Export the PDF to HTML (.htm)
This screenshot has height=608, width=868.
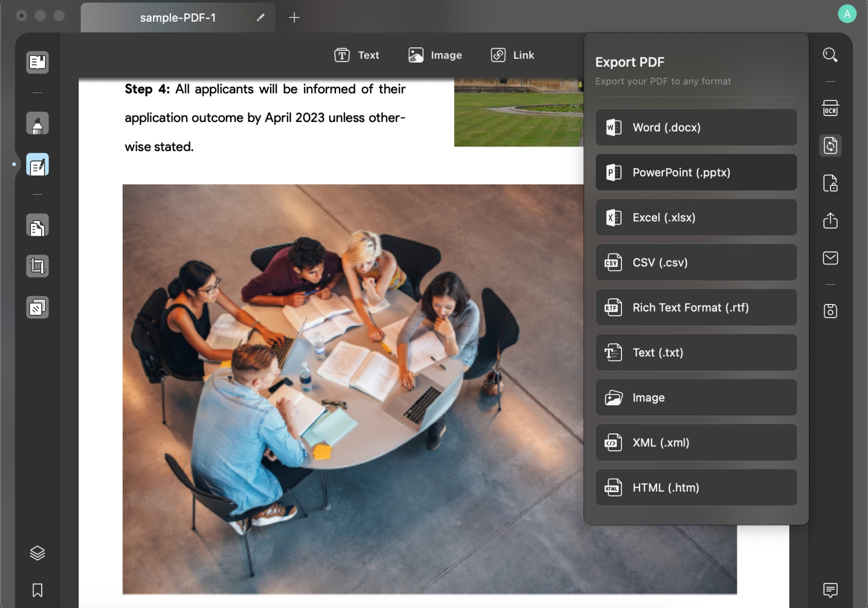(695, 487)
